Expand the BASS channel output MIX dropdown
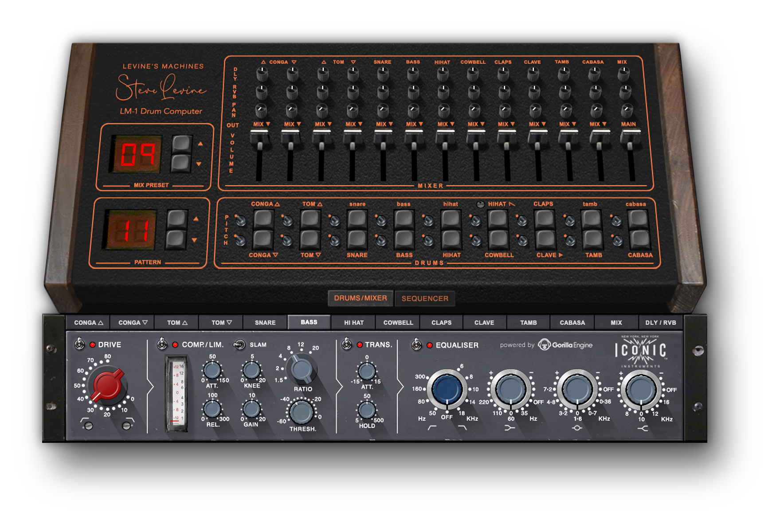Image resolution: width=776 pixels, height=532 pixels. [414, 124]
